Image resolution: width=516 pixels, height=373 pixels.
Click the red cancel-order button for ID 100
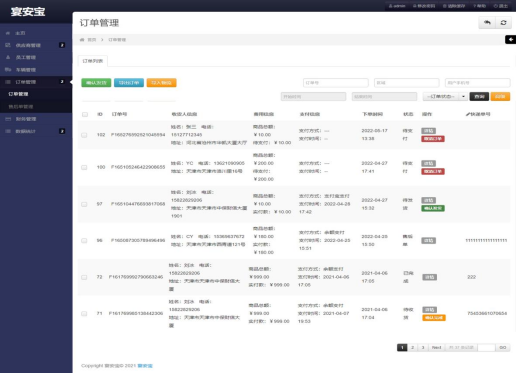pos(433,171)
